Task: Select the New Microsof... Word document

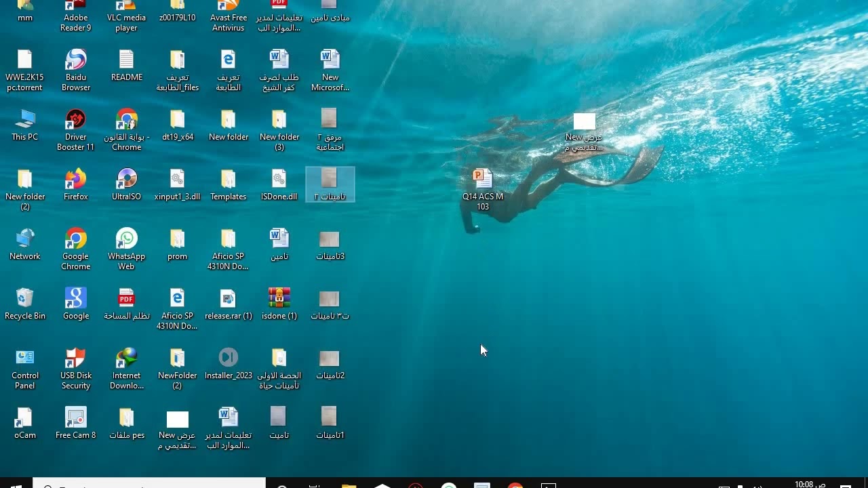Action: [x=330, y=70]
